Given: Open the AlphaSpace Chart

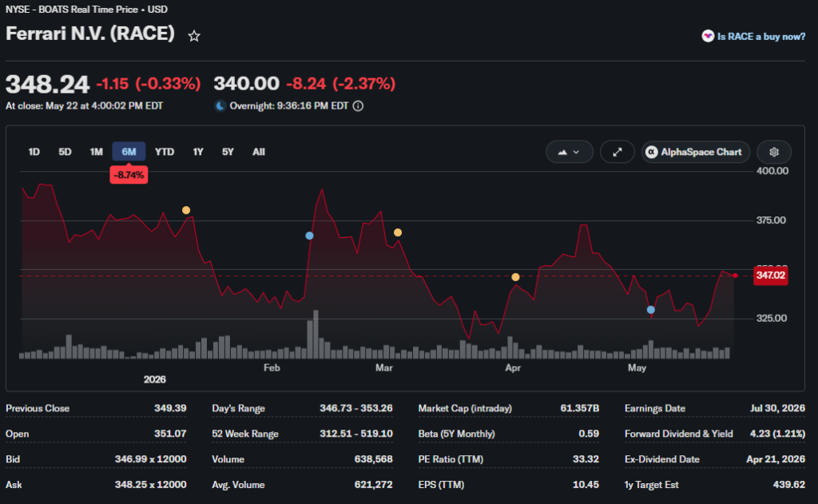Looking at the screenshot, I should pyautogui.click(x=696, y=152).
